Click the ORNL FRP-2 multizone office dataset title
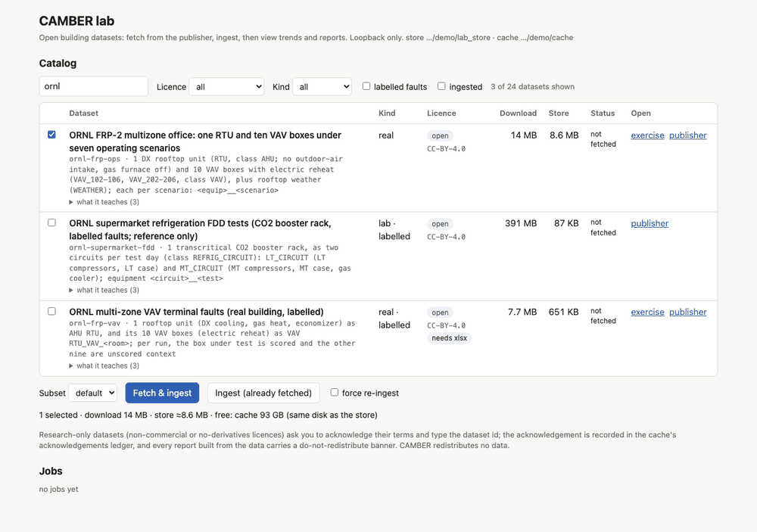Viewport: 757px width, 532px height. pyautogui.click(x=205, y=142)
